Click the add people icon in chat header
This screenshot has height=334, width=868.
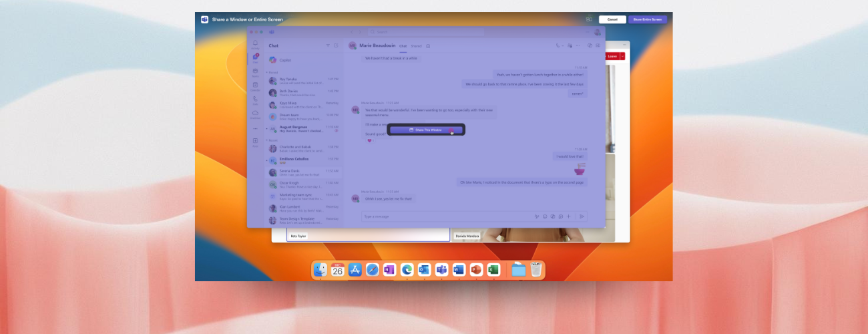[x=570, y=45]
